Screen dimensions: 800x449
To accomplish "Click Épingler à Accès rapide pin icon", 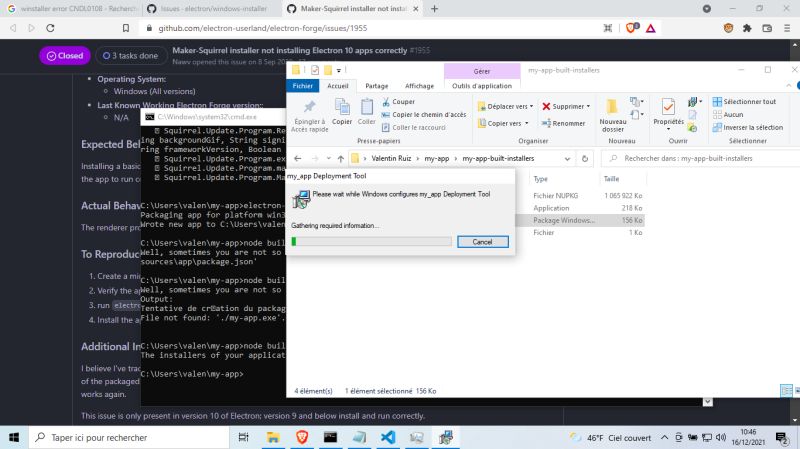I will pos(309,107).
